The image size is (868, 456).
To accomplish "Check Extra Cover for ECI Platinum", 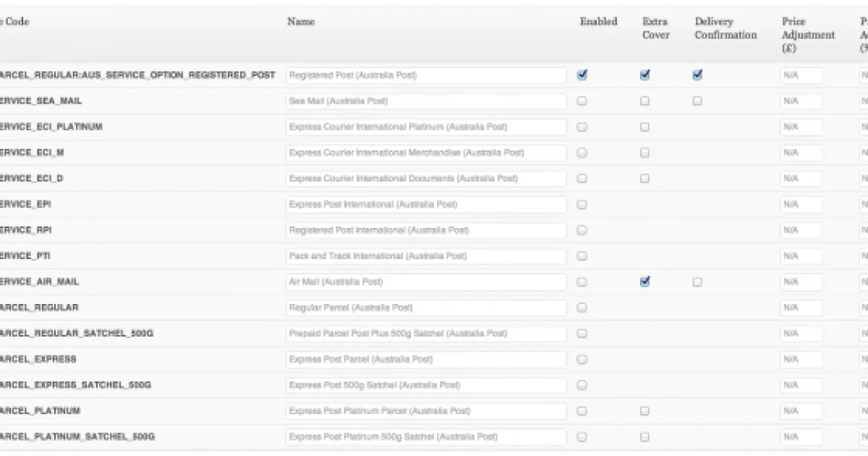I will click(645, 127).
